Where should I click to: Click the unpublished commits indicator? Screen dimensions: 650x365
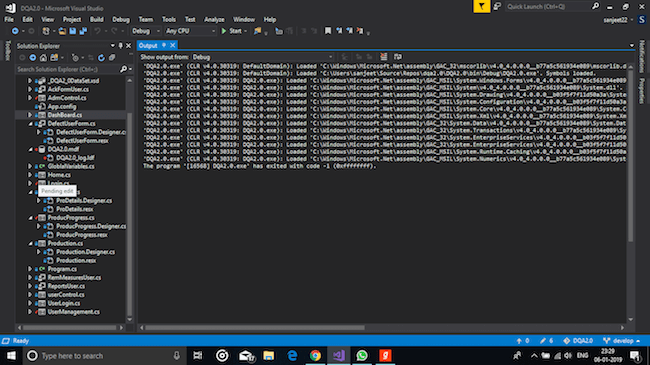coord(523,341)
